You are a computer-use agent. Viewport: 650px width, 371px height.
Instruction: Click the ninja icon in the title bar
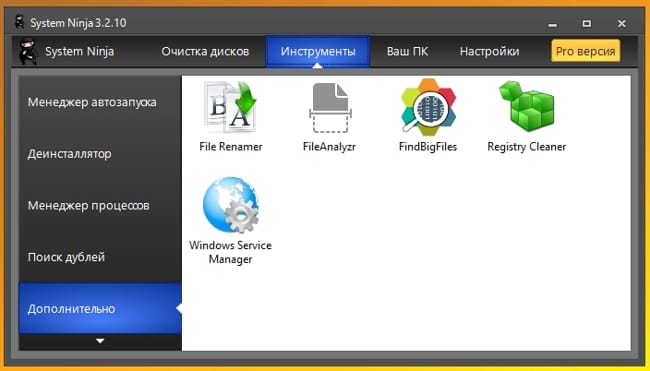click(x=19, y=22)
